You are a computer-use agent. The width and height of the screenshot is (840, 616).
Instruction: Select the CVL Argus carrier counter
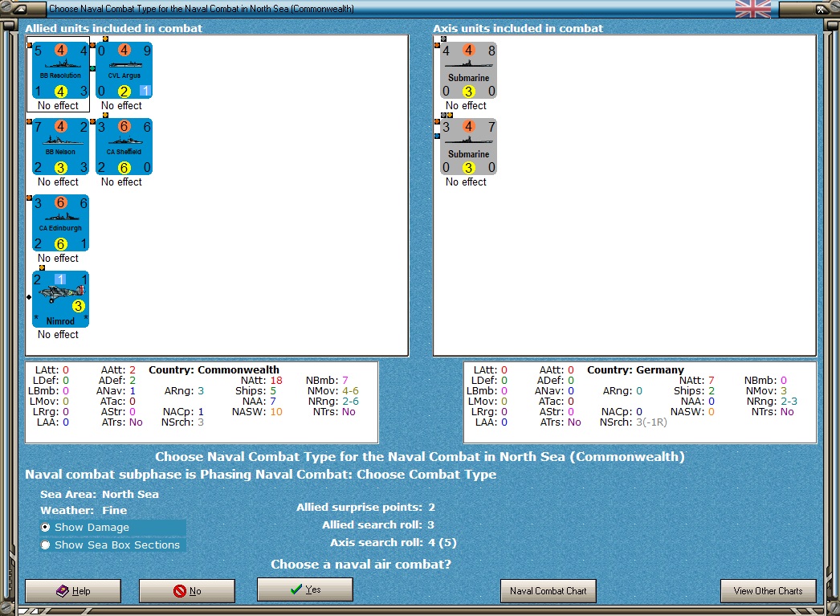pyautogui.click(x=124, y=70)
